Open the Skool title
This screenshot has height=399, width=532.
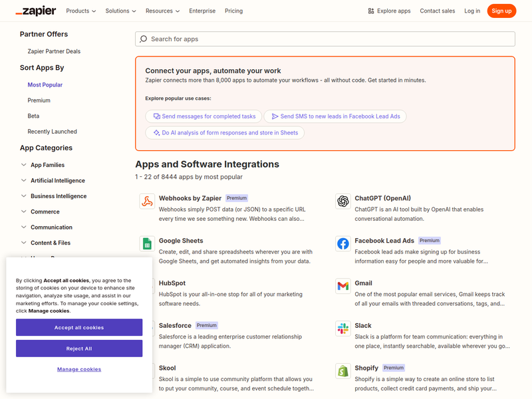pyautogui.click(x=168, y=368)
